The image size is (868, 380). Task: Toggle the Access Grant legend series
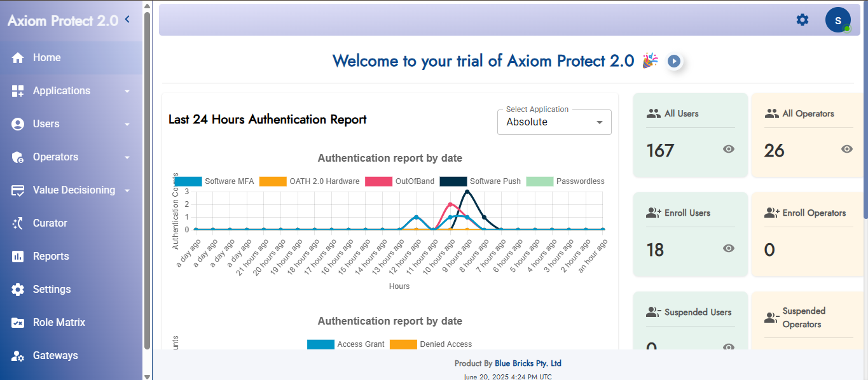pos(346,344)
